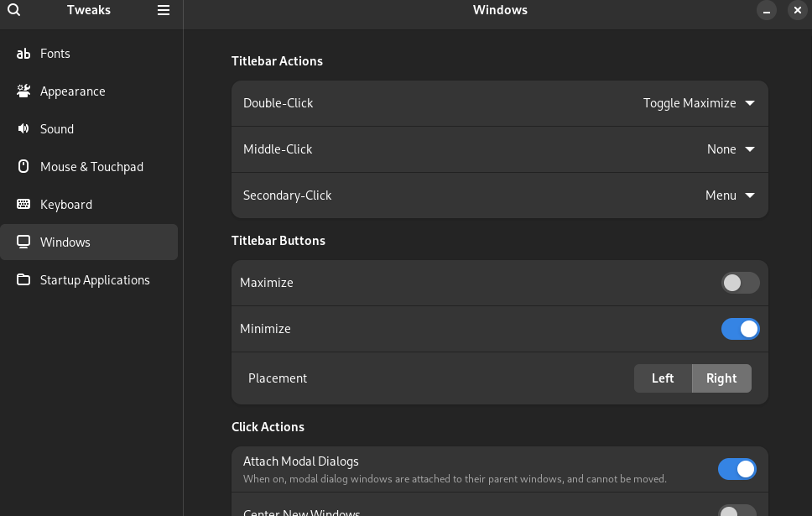Go to the Fonts section
This screenshot has width=812, height=516.
pyautogui.click(x=89, y=54)
